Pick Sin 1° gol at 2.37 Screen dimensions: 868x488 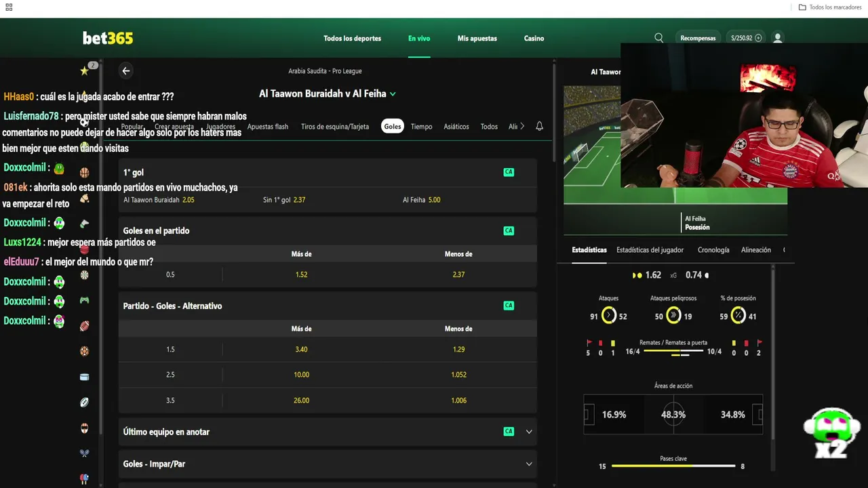[x=328, y=200]
